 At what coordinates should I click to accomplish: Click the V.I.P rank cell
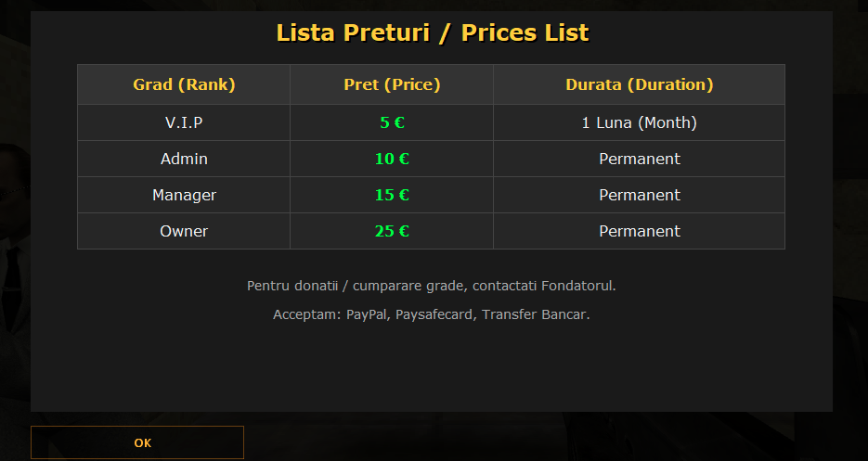[184, 122]
